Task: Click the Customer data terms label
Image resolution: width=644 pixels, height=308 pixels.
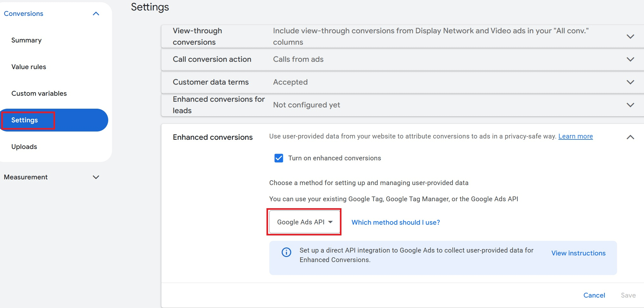Action: click(211, 82)
